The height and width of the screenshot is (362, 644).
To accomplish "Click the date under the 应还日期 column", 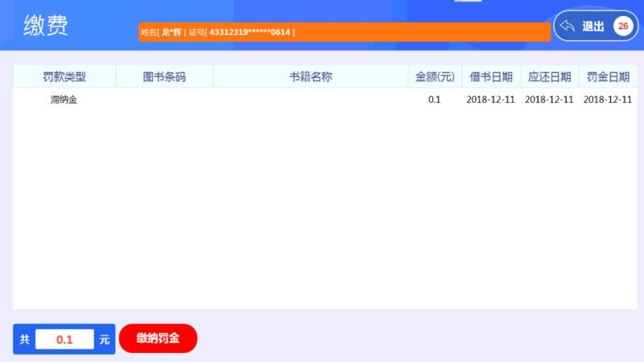I will click(x=549, y=100).
